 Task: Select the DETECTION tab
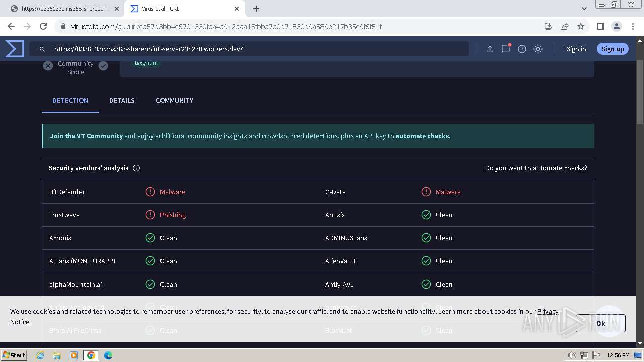(x=70, y=100)
